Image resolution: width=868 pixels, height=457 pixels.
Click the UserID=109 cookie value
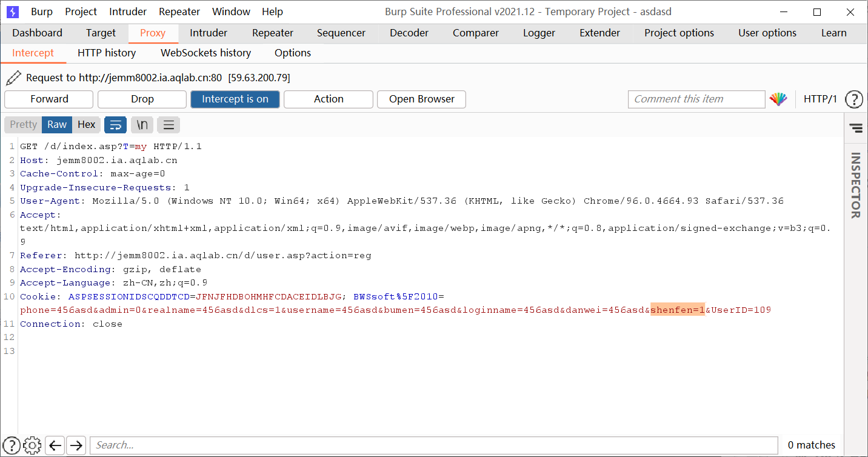(x=741, y=310)
